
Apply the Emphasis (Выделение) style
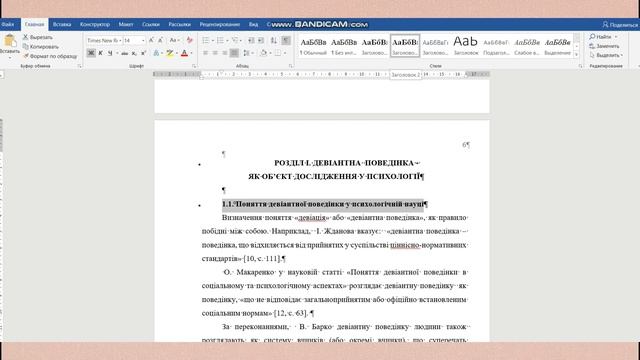557,46
